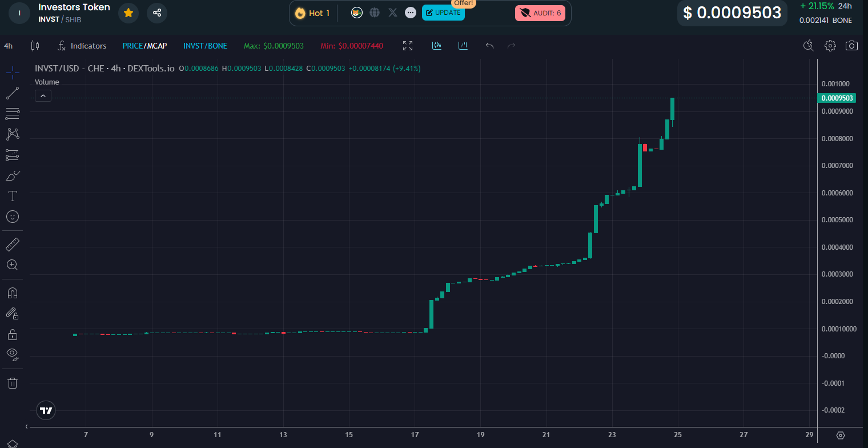
Task: Click the INVST/USD chart legend title
Action: tap(105, 68)
